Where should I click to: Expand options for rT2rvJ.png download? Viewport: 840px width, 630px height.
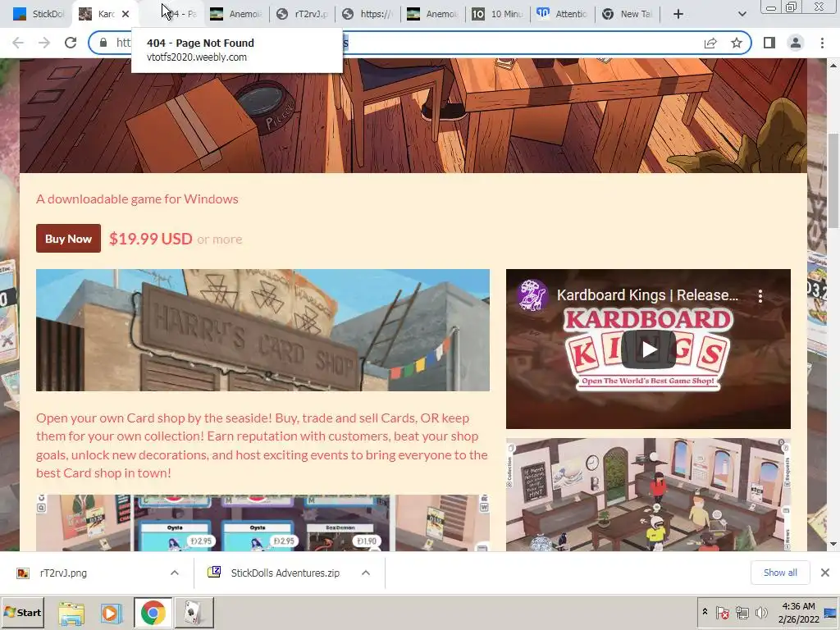175,573
